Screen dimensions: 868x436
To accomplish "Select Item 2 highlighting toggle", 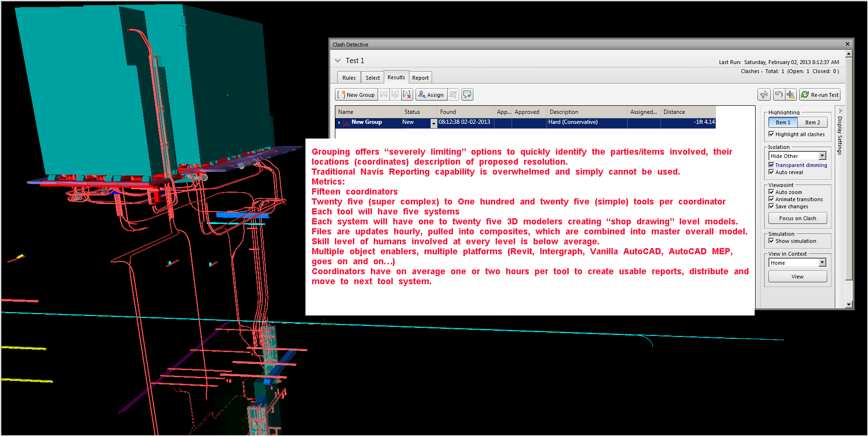I will pyautogui.click(x=812, y=122).
